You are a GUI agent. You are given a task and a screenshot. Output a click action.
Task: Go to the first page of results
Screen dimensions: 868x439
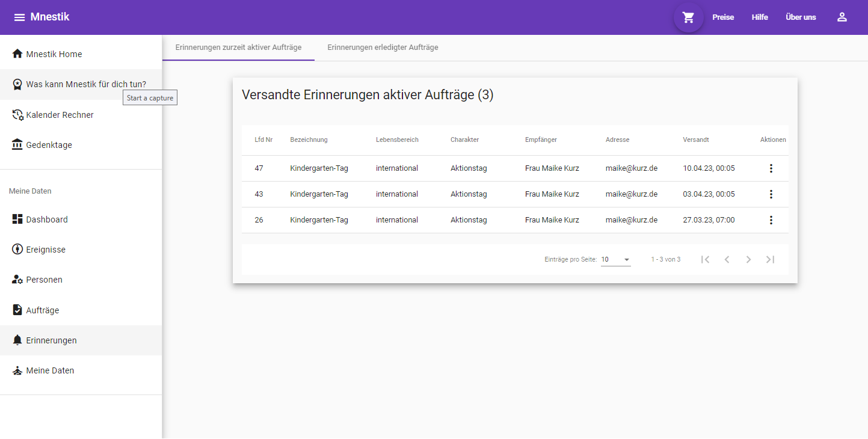[x=706, y=260]
